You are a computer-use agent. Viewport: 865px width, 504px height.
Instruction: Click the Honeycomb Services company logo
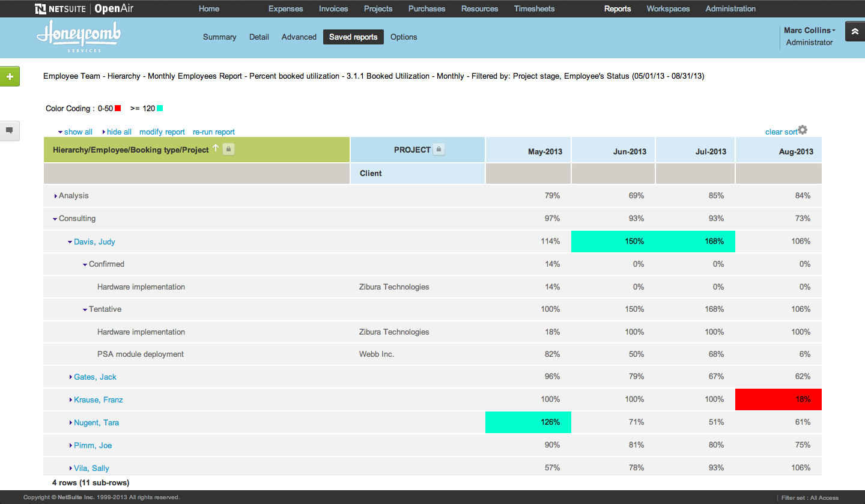78,37
